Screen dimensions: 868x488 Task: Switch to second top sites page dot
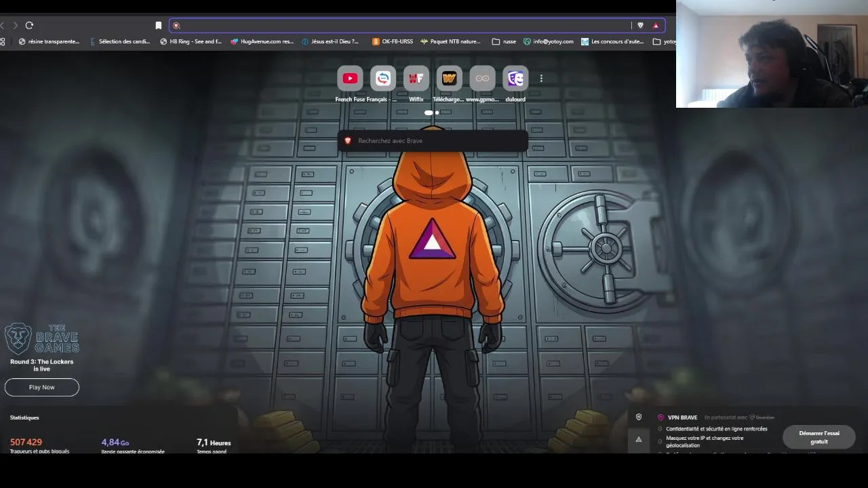click(x=437, y=113)
